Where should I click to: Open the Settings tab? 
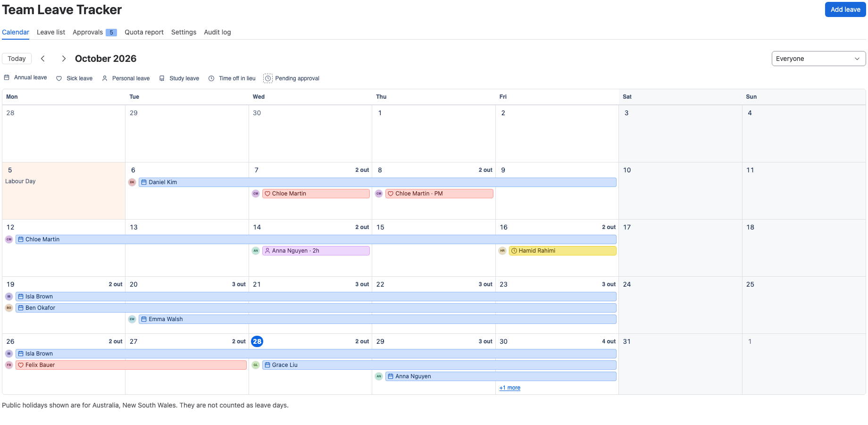184,32
